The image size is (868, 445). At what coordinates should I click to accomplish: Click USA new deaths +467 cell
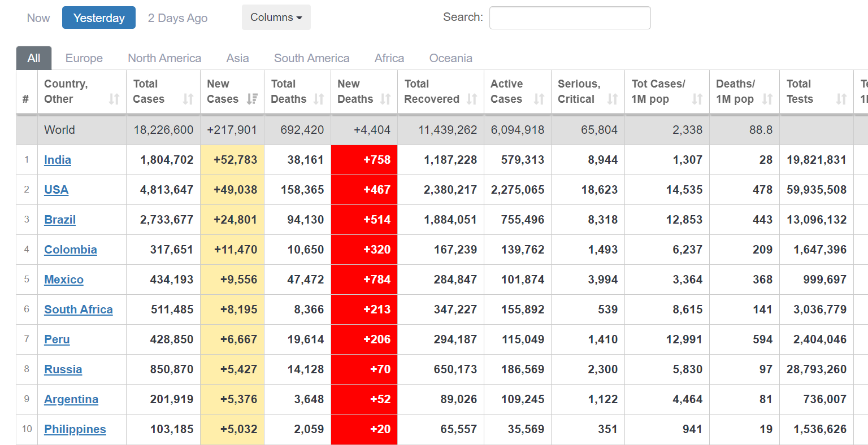point(364,190)
